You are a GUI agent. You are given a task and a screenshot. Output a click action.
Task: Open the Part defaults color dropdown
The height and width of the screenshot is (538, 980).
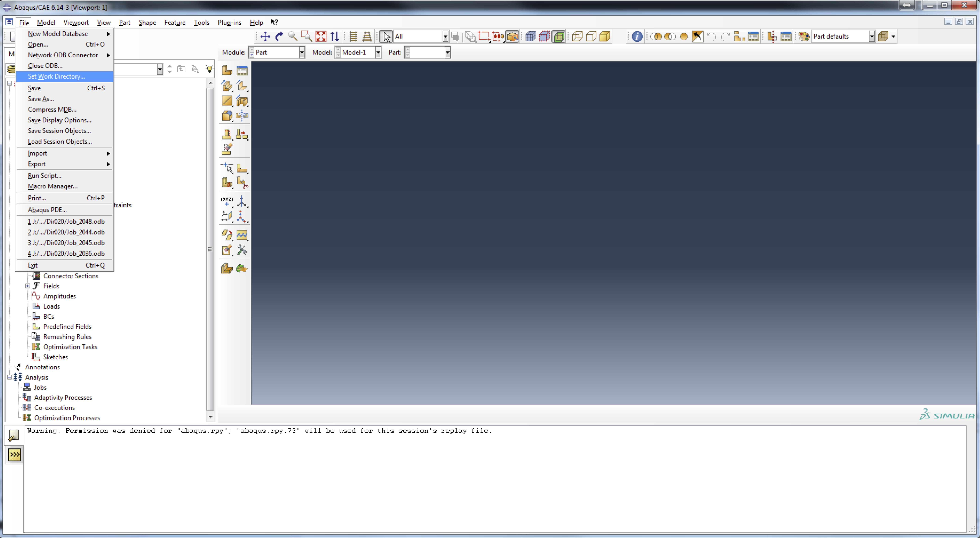coord(872,37)
